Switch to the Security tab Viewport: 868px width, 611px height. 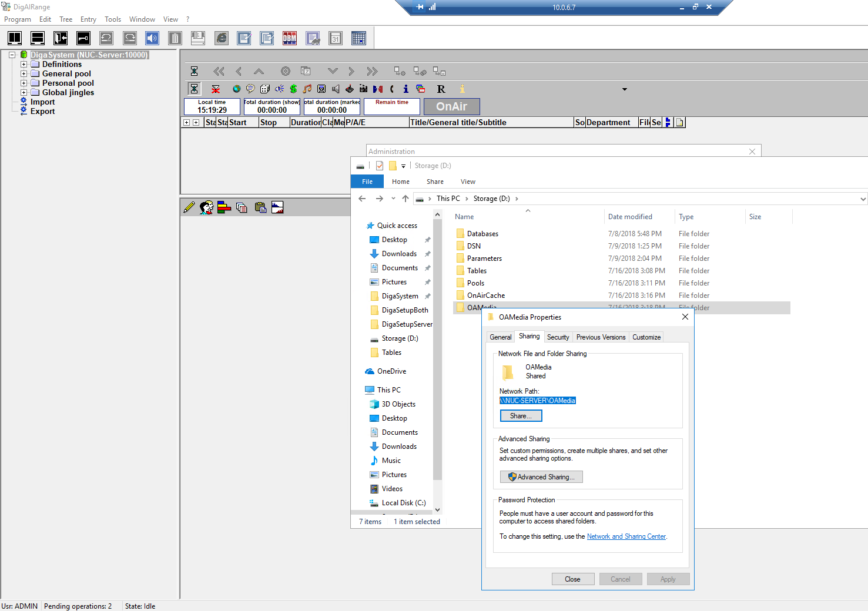point(558,337)
